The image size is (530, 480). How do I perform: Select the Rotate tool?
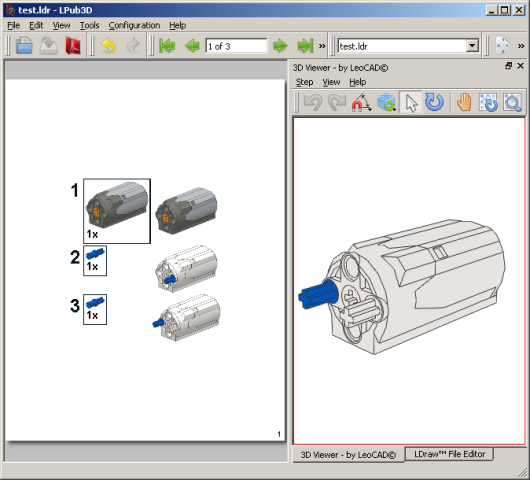[434, 102]
